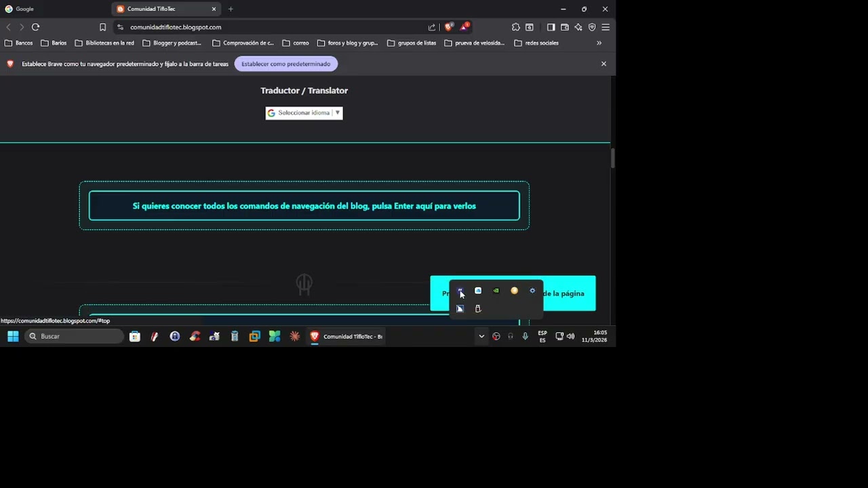The height and width of the screenshot is (488, 868).
Task: Open Microsoft Store from taskbar
Action: 135,336
